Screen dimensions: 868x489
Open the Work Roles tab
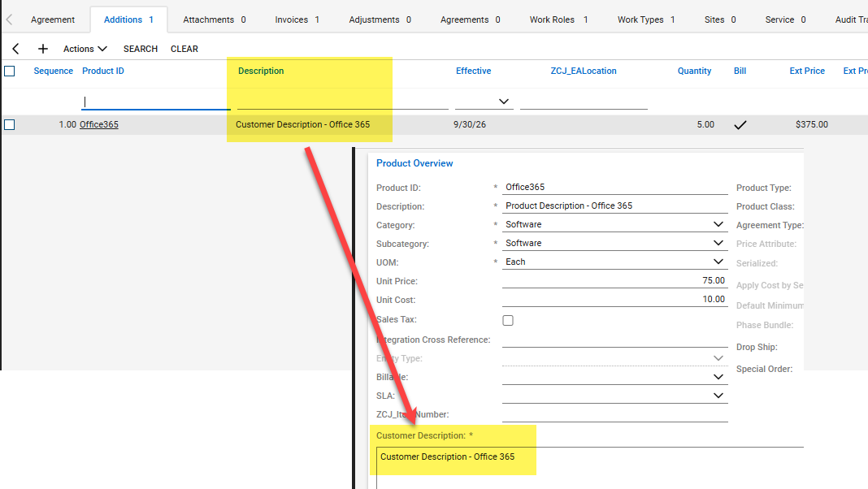558,19
